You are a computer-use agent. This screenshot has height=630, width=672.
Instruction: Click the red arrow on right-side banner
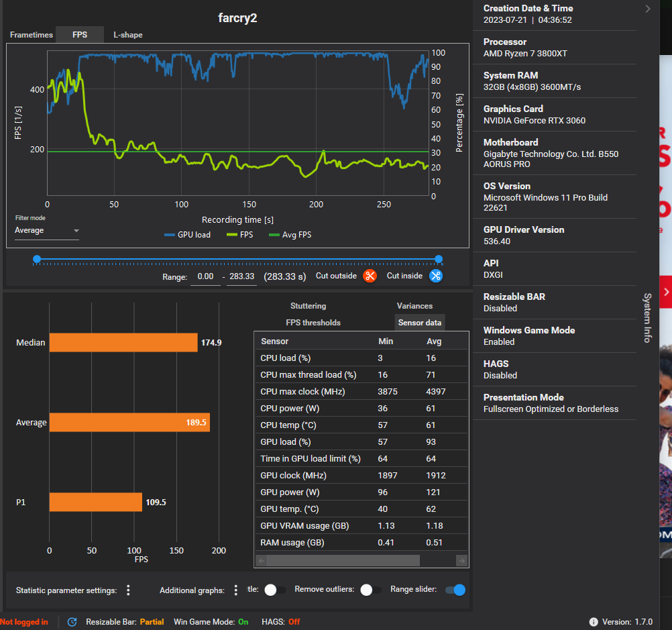click(666, 292)
